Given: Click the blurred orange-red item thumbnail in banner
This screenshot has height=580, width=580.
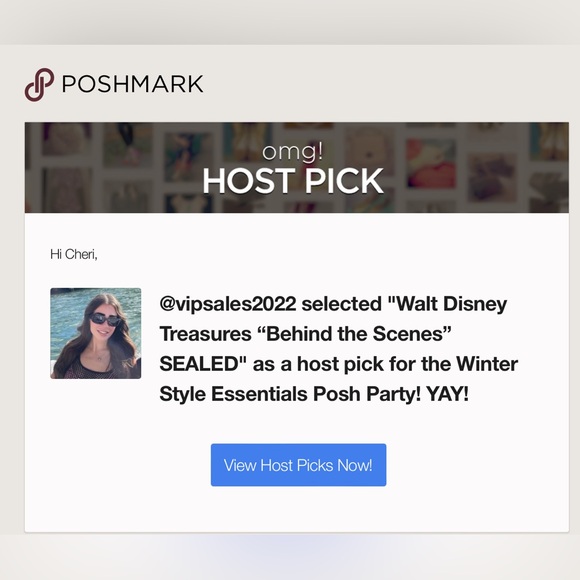Looking at the screenshot, I should coord(431,163).
